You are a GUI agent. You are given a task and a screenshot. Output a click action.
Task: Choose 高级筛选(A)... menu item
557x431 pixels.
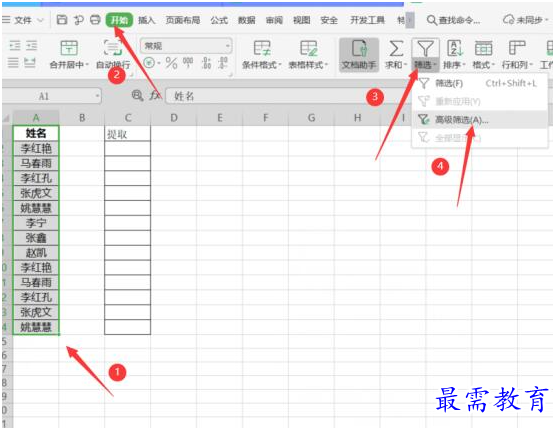[480, 120]
